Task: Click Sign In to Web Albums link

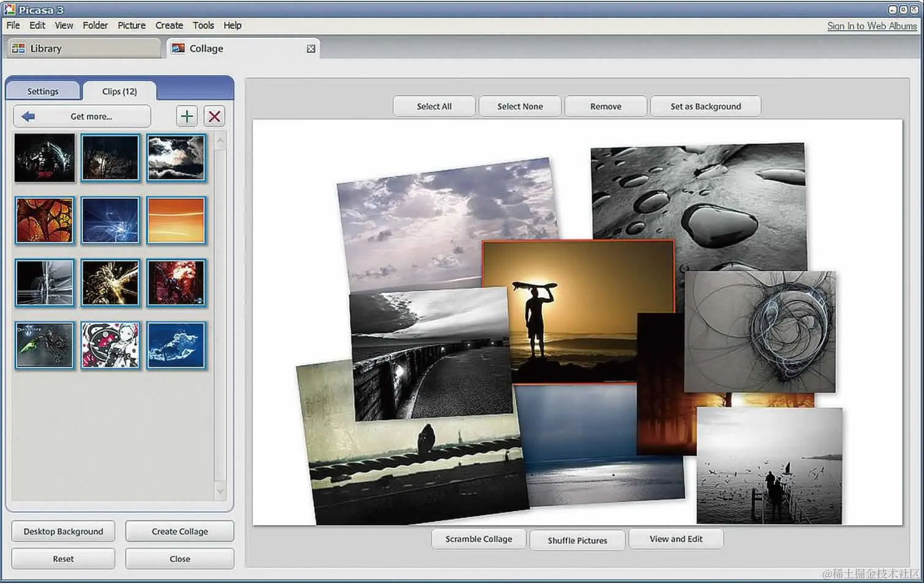Action: [x=871, y=26]
